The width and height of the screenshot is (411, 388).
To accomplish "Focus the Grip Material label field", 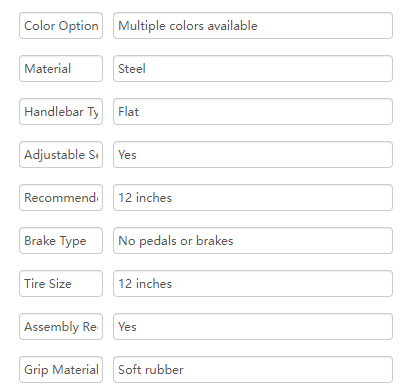I will (x=61, y=370).
